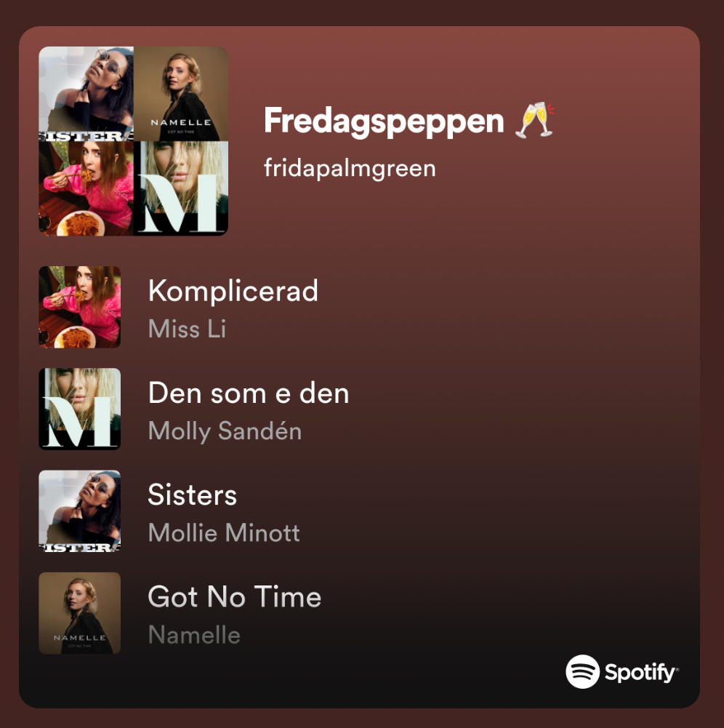Open artist Miss Li
The width and height of the screenshot is (724, 728).
point(187,329)
